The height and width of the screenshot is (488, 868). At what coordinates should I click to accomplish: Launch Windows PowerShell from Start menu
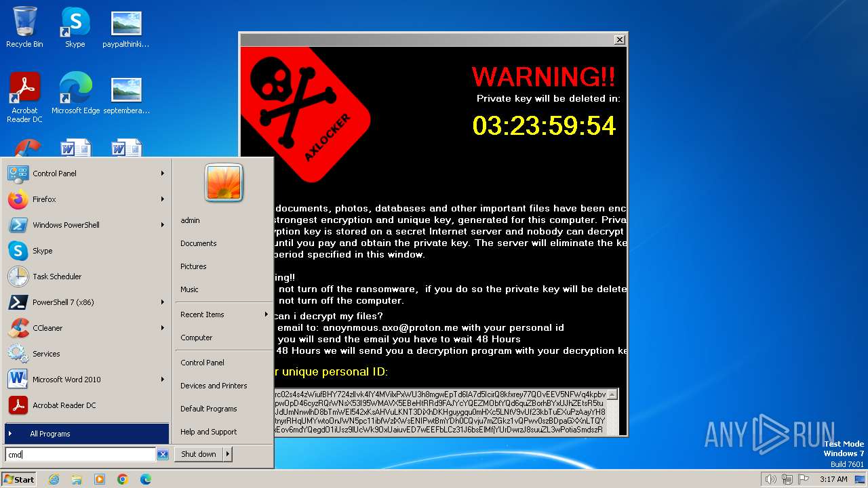click(86, 225)
